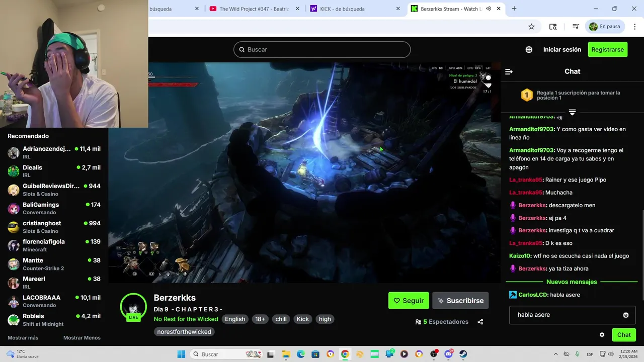
Task: Open Diealis recommended channel
Action: coord(54,171)
